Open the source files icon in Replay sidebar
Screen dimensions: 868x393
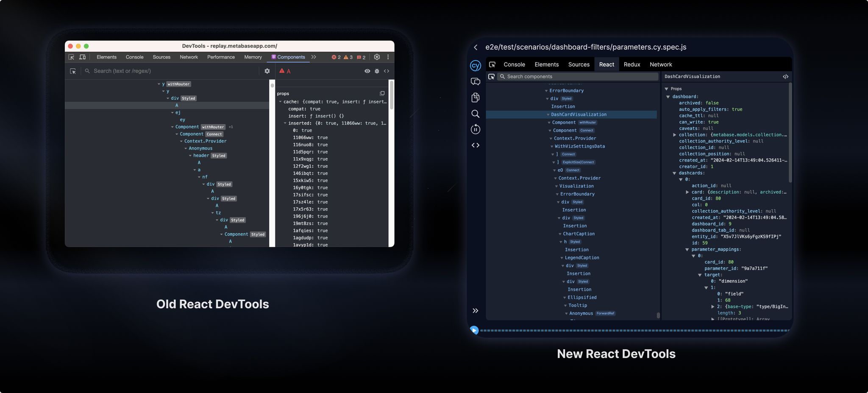point(476,98)
